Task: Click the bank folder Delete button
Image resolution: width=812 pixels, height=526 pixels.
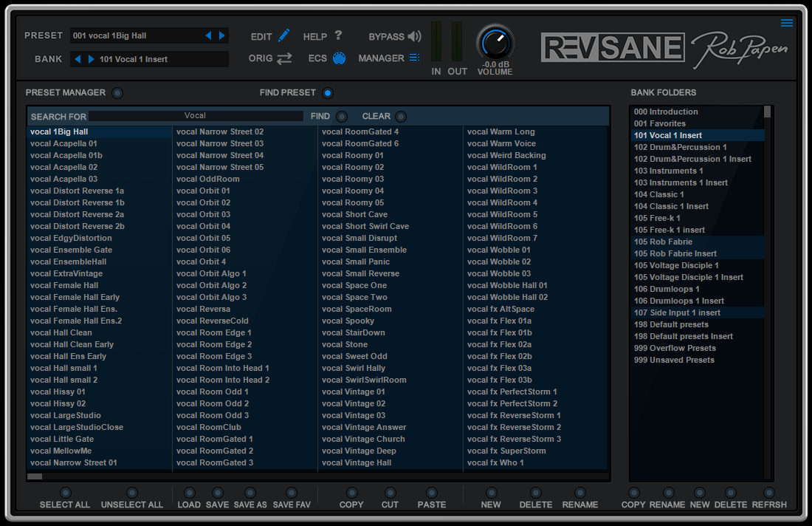Action: click(x=731, y=493)
